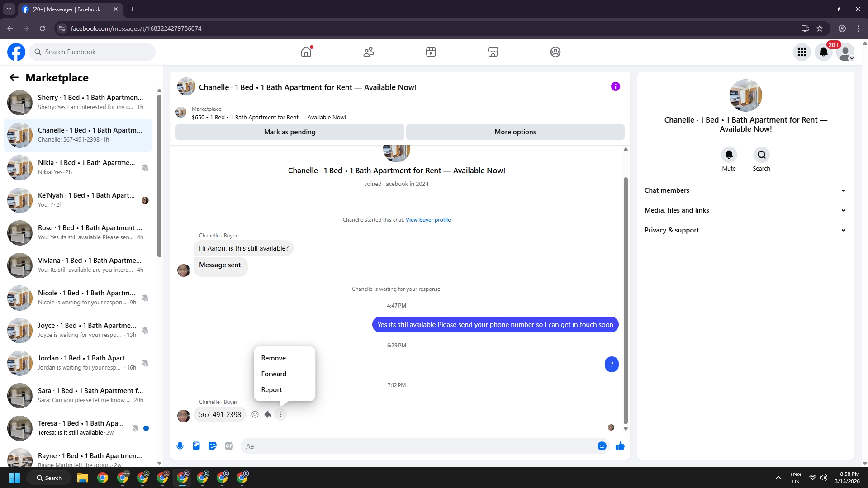Mute this chat using the bell icon
Screen dimensions: 868x488
pyautogui.click(x=729, y=155)
